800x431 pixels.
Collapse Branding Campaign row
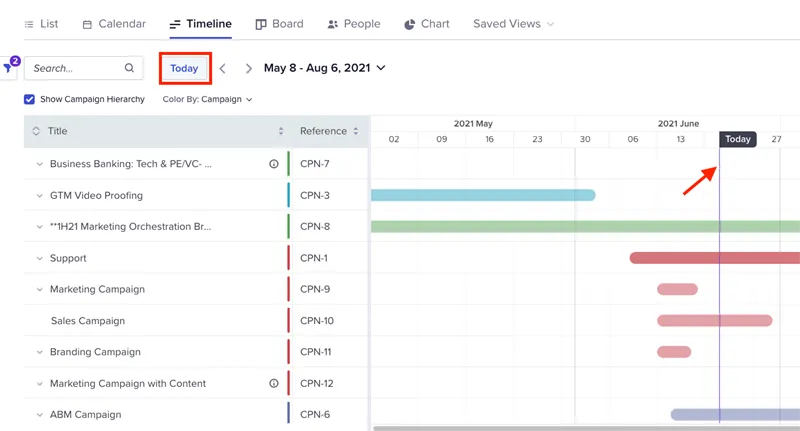39,352
